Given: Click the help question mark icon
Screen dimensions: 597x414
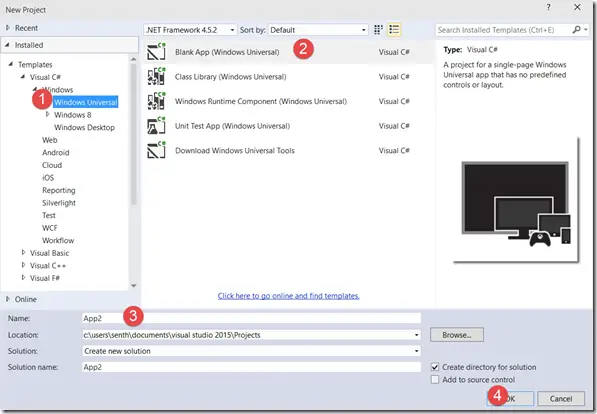Looking at the screenshot, I should click(548, 7).
